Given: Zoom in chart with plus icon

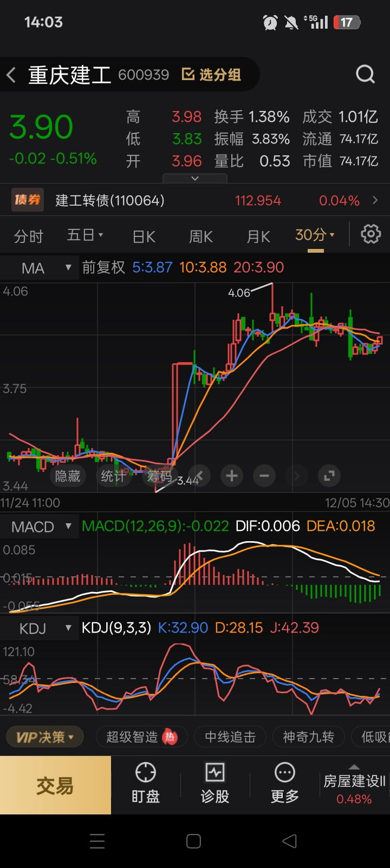Looking at the screenshot, I should (232, 476).
